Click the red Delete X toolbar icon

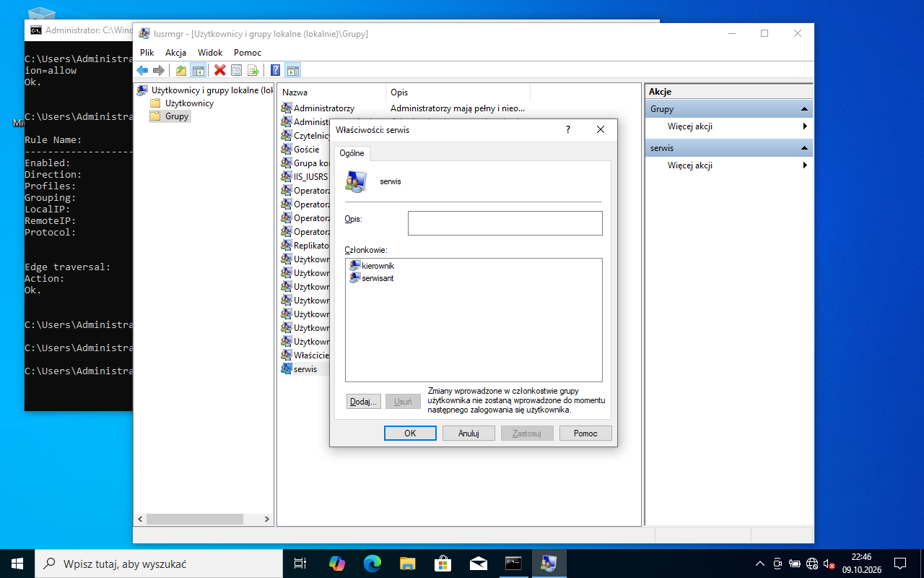tap(219, 70)
